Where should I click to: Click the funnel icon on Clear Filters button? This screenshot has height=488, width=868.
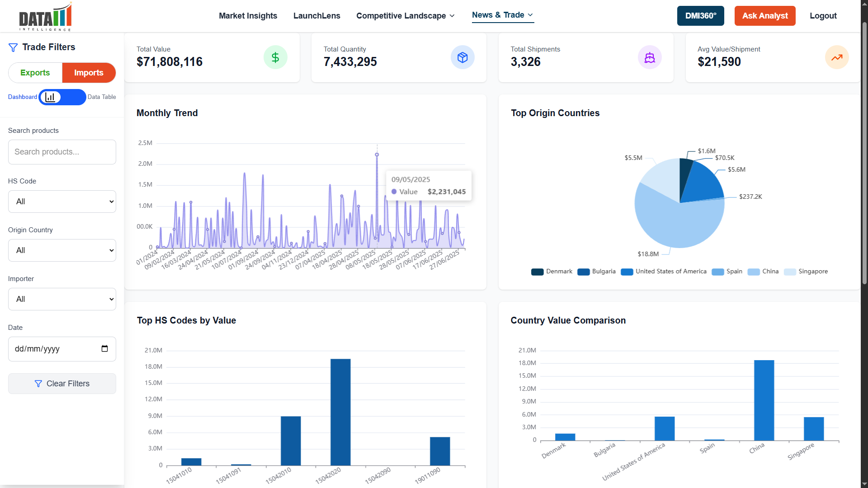(x=39, y=384)
